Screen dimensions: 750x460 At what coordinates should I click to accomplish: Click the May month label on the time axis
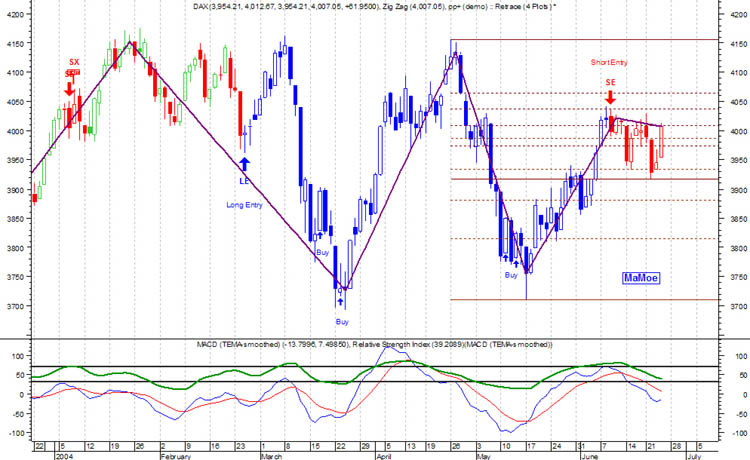(x=484, y=457)
